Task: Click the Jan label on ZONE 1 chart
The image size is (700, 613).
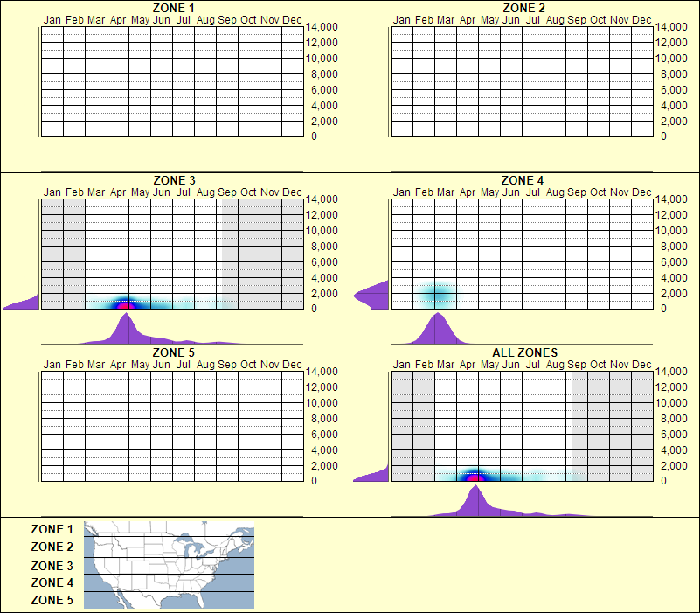Action: tap(51, 18)
